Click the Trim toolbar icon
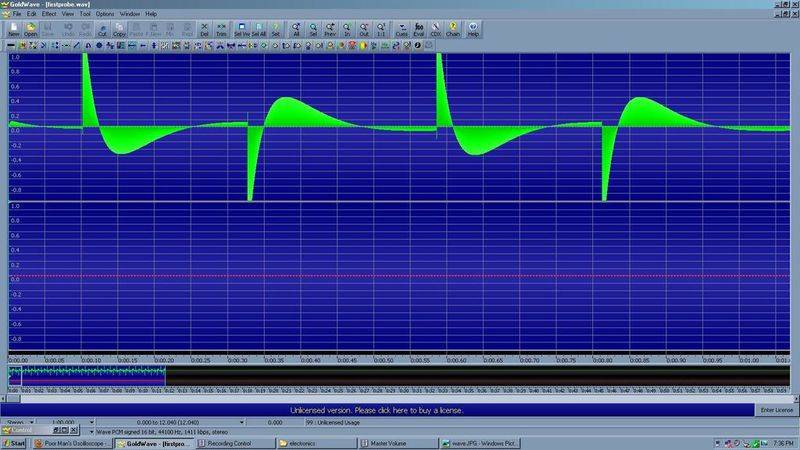This screenshot has height=450, width=800. (220, 30)
